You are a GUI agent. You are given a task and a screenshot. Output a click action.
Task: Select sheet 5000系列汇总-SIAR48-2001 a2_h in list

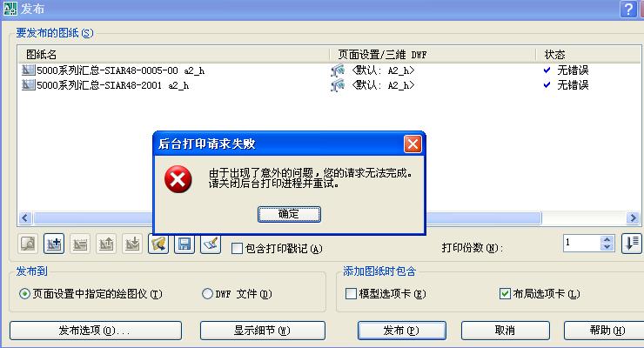[x=112, y=85]
